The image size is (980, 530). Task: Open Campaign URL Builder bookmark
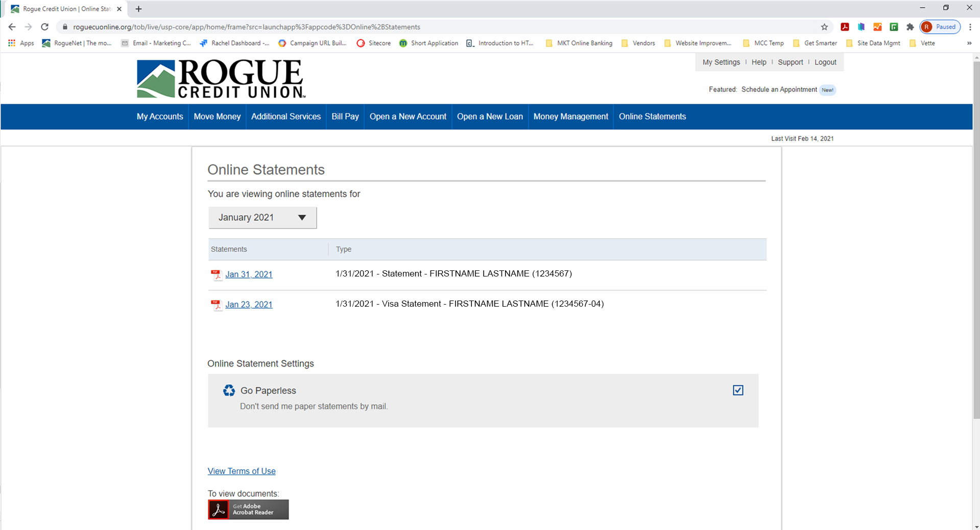point(312,43)
